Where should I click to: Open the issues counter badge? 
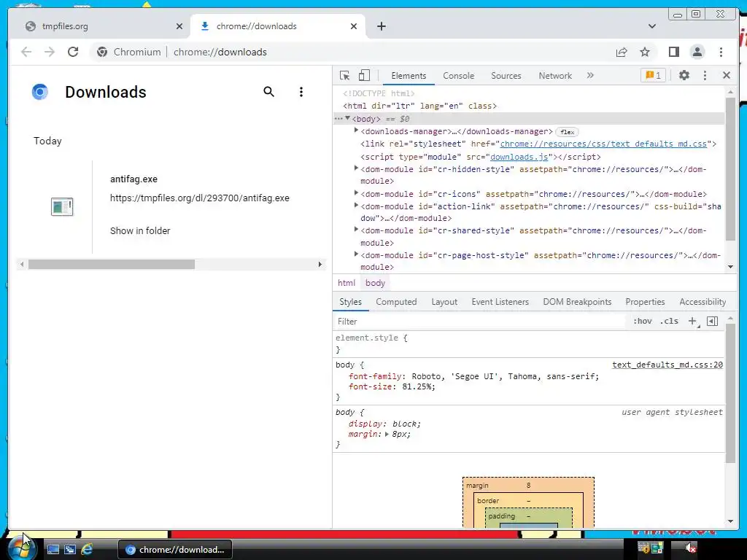click(x=653, y=75)
